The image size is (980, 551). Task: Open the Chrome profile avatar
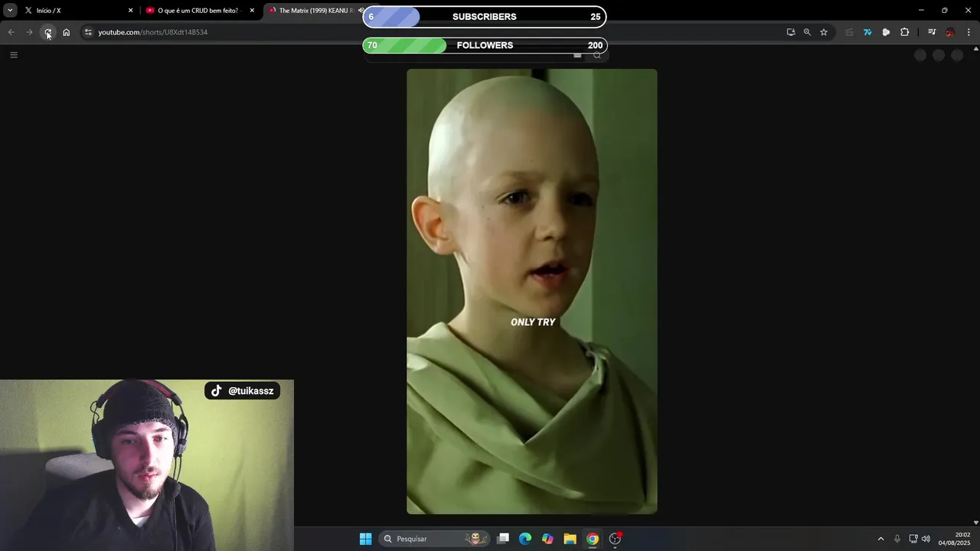point(950,32)
